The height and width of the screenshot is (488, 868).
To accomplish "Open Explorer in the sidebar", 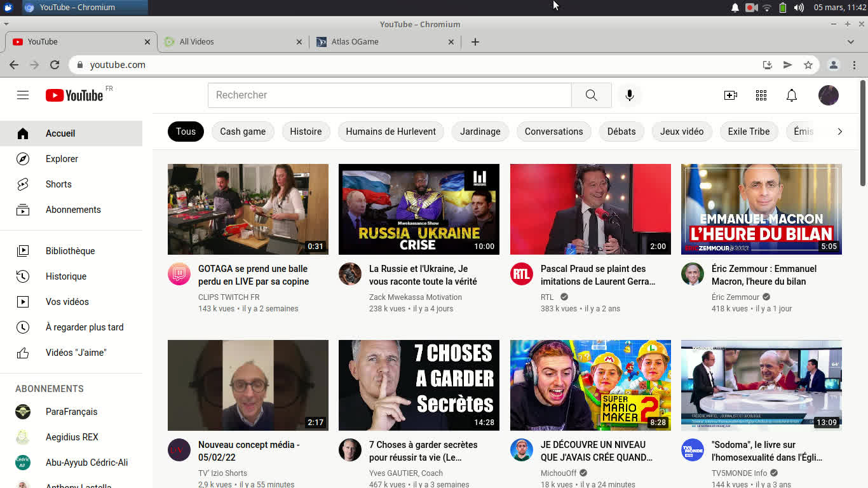I will (x=71, y=159).
